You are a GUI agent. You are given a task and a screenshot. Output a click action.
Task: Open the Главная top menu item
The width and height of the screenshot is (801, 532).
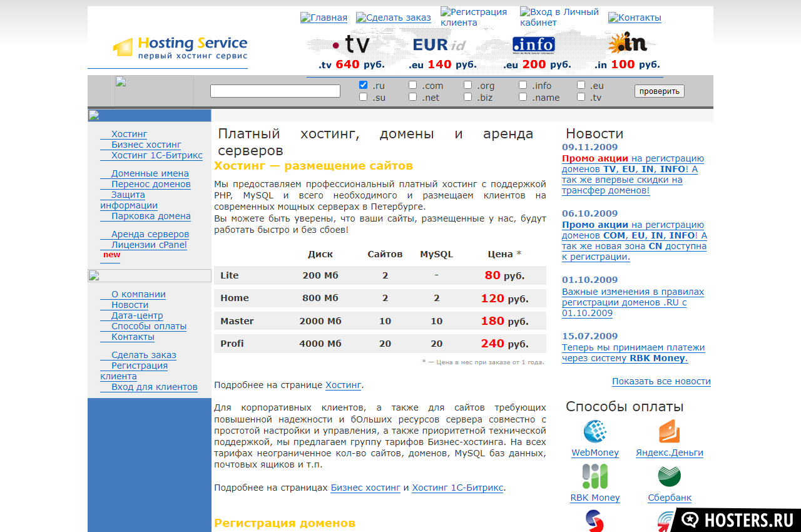(324, 18)
